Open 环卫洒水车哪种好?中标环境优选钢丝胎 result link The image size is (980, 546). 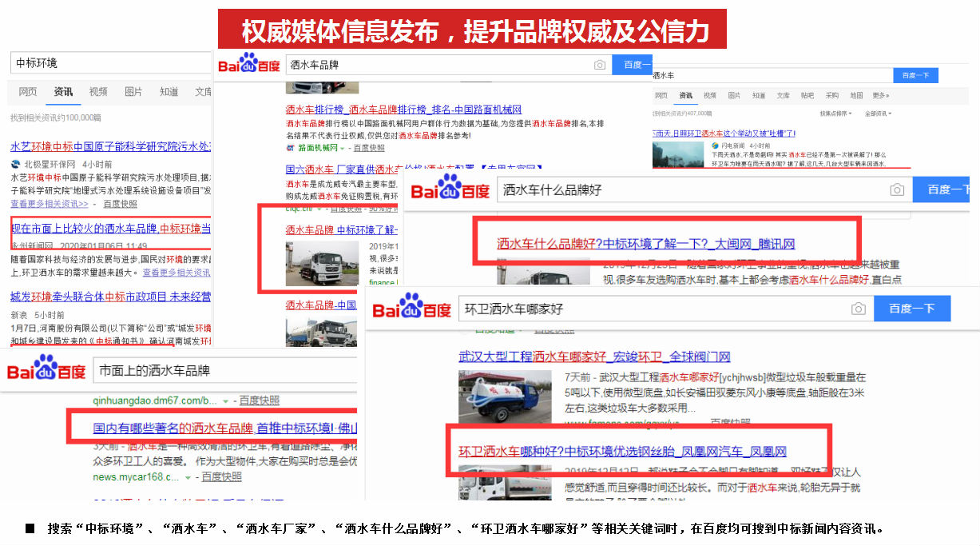(622, 452)
